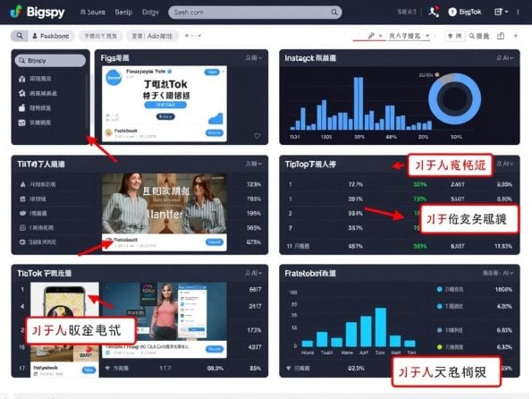Click the gear icon in the left sidebar
Screen dimensions: 532x399
tap(22, 93)
